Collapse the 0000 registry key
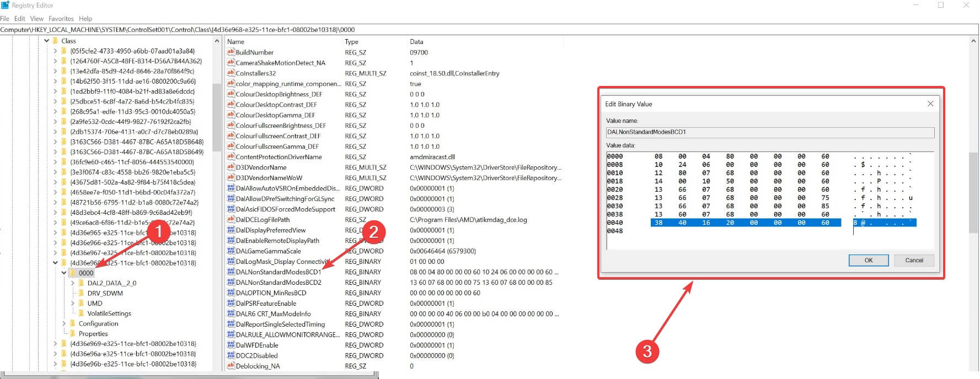 (x=64, y=273)
